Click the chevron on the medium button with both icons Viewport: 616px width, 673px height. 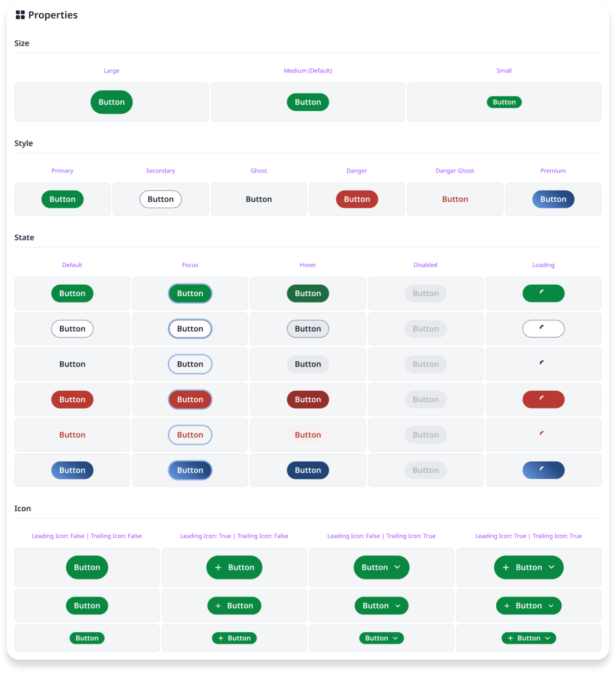pyautogui.click(x=550, y=606)
